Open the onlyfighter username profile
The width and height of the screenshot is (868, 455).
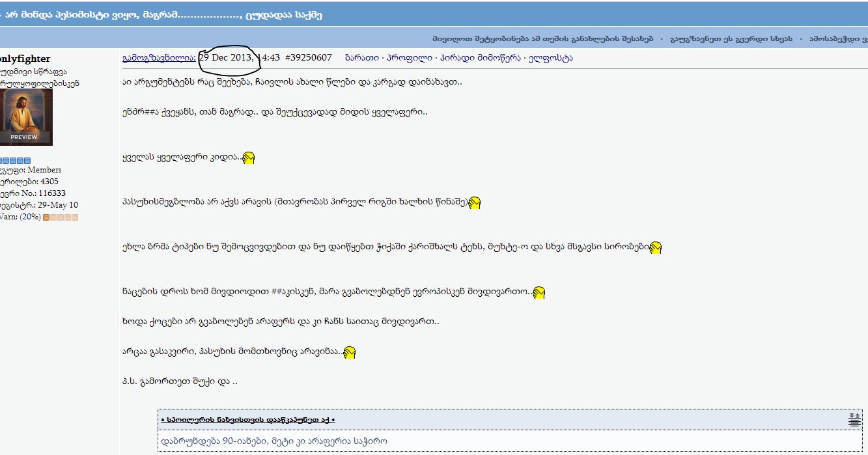(x=25, y=59)
